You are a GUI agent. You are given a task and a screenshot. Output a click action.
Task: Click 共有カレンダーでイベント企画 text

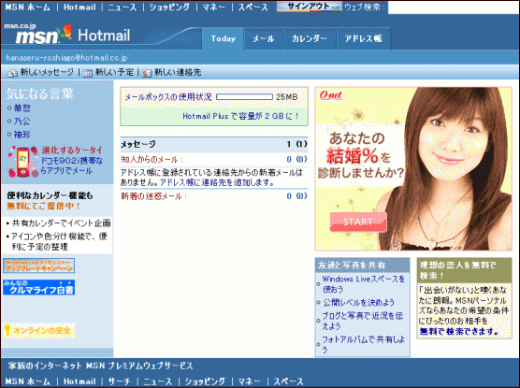point(61,223)
